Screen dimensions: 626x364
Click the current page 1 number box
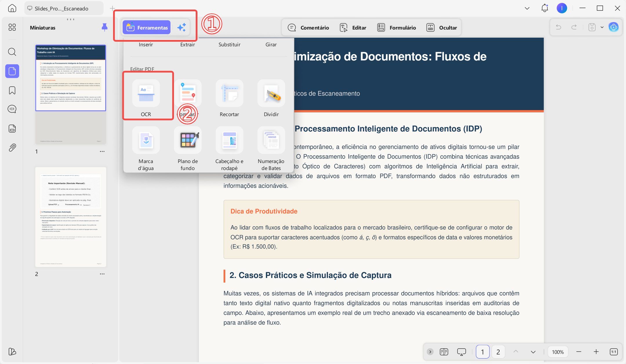click(482, 352)
